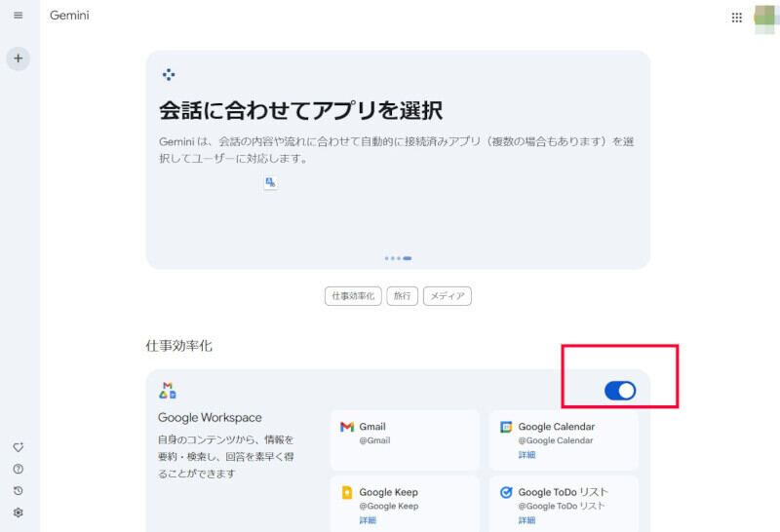Image resolution: width=780 pixels, height=532 pixels.
Task: Click the 会話に合わせてアプリを選択 heading
Action: (300, 110)
